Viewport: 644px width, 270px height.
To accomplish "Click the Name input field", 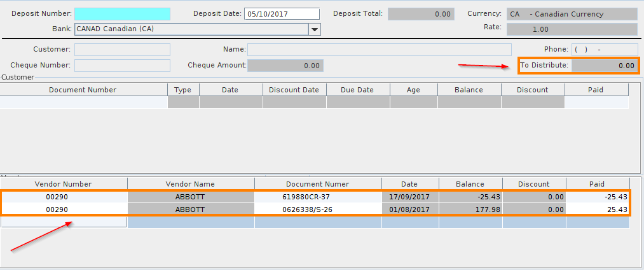I will pyautogui.click(x=379, y=49).
